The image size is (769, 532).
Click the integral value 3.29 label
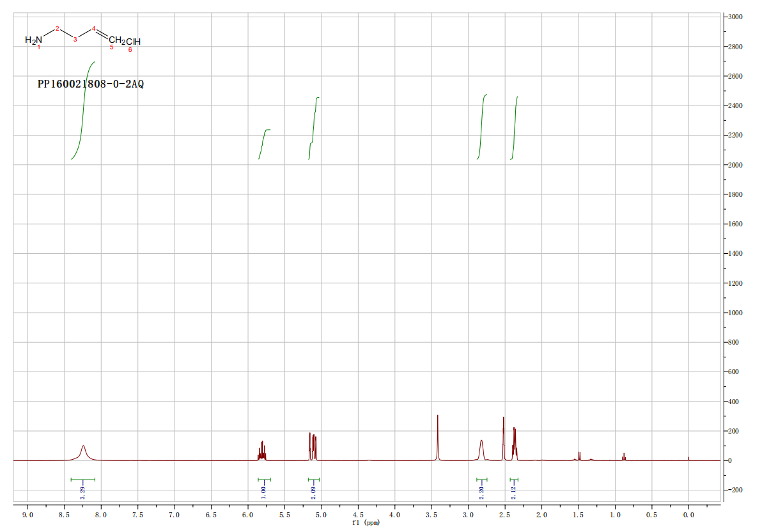click(x=82, y=492)
